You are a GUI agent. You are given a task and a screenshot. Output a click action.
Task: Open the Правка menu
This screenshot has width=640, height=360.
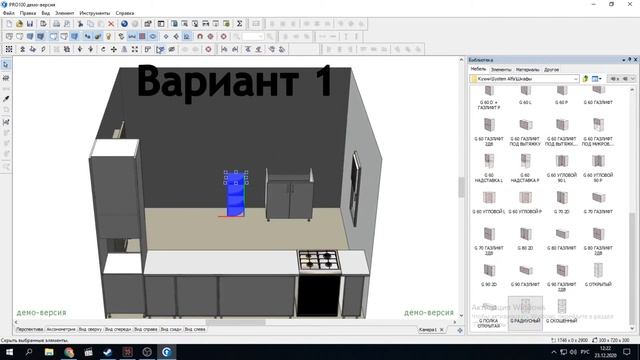click(28, 13)
